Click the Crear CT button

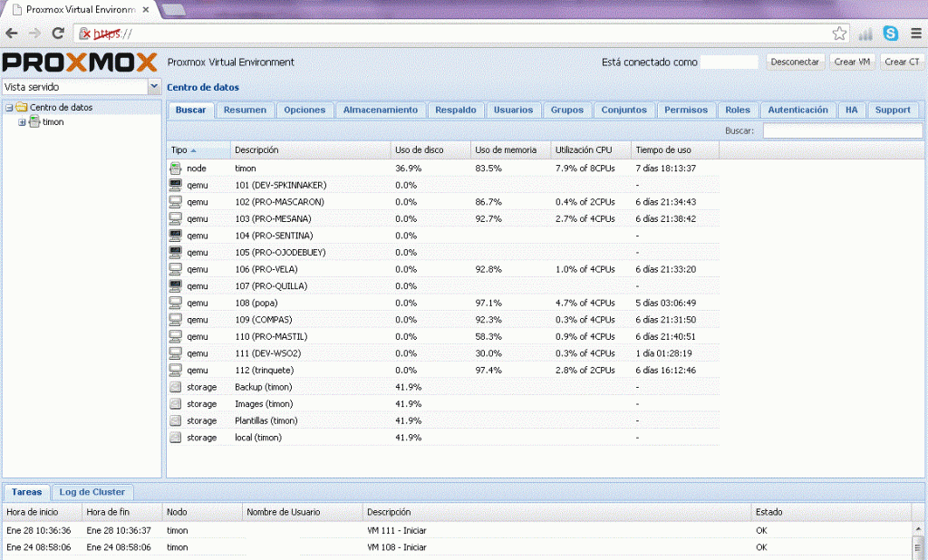[x=902, y=63]
